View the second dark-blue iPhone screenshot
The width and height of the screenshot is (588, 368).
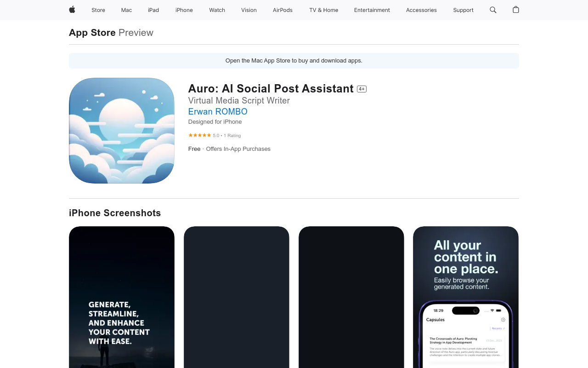(x=237, y=297)
